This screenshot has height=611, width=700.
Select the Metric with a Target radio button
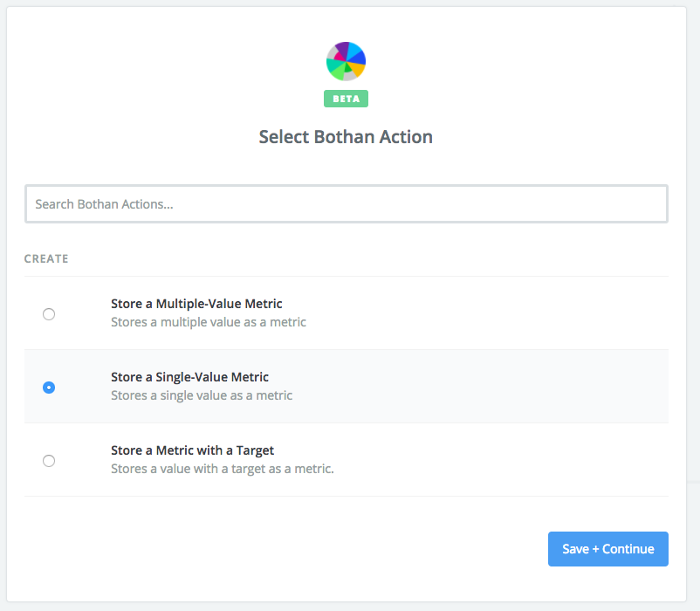click(x=49, y=461)
